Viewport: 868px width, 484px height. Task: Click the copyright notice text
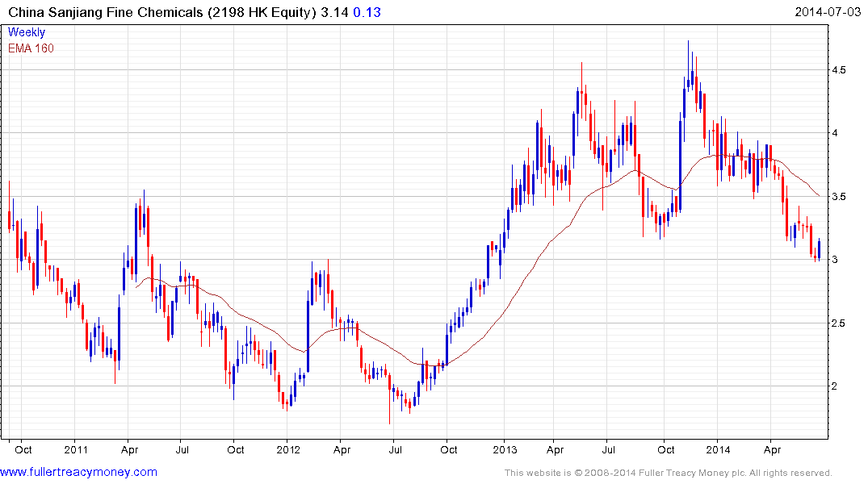[669, 473]
